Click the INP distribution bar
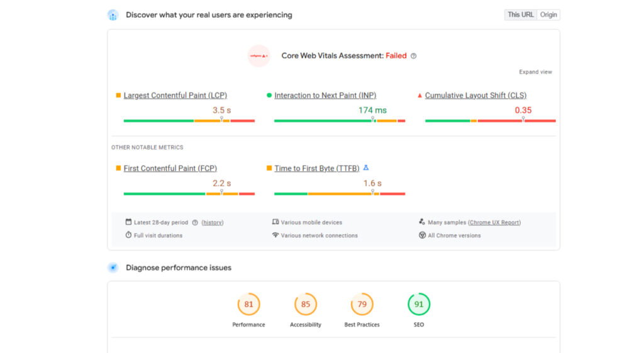The height and width of the screenshot is (353, 644). tap(340, 121)
